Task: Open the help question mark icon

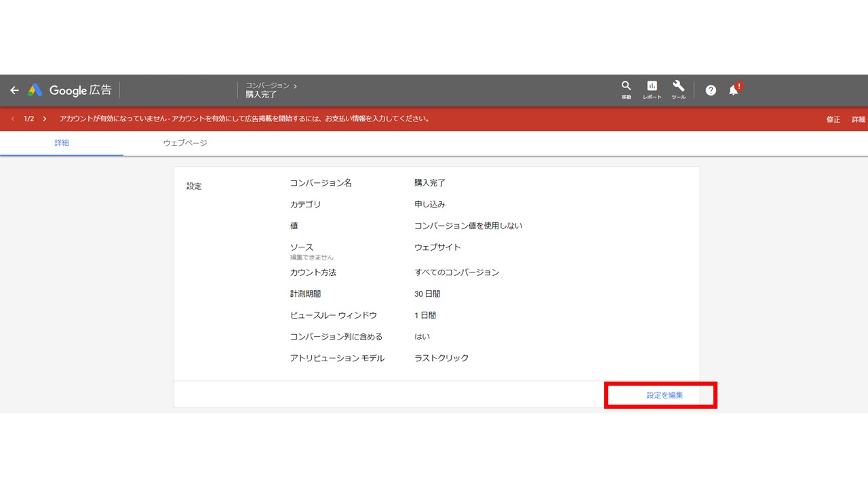Action: [x=711, y=90]
